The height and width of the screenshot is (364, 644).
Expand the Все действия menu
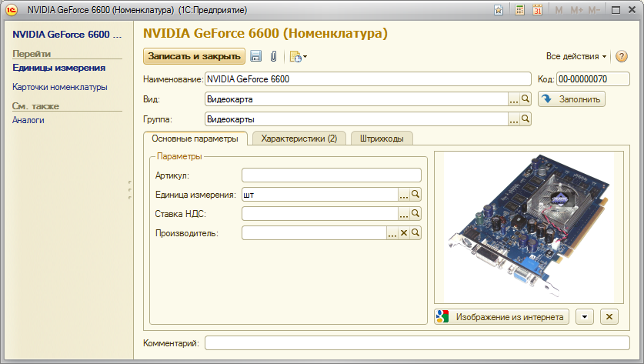tap(576, 56)
